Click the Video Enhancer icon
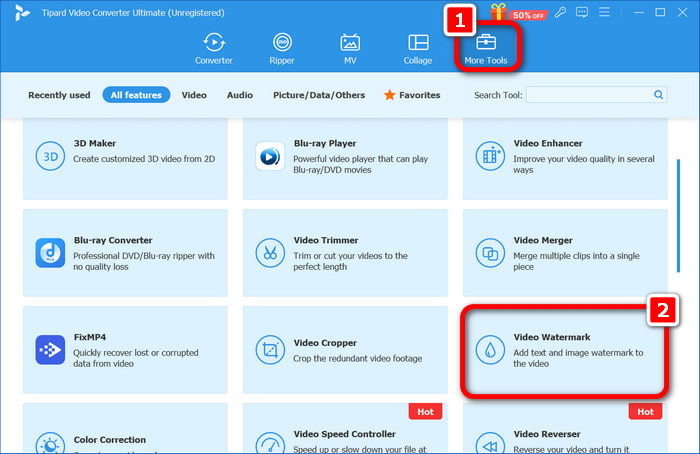The height and width of the screenshot is (454, 700). tap(490, 156)
